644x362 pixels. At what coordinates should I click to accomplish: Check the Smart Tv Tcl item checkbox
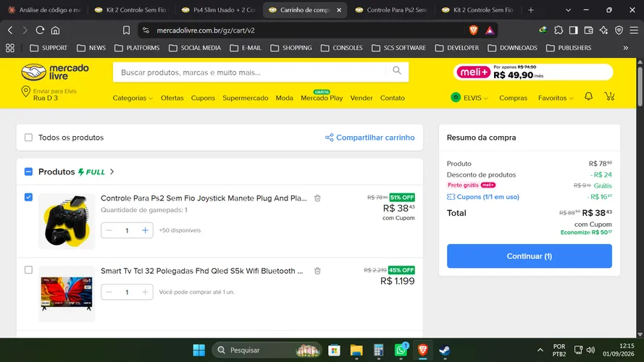pyautogui.click(x=28, y=270)
